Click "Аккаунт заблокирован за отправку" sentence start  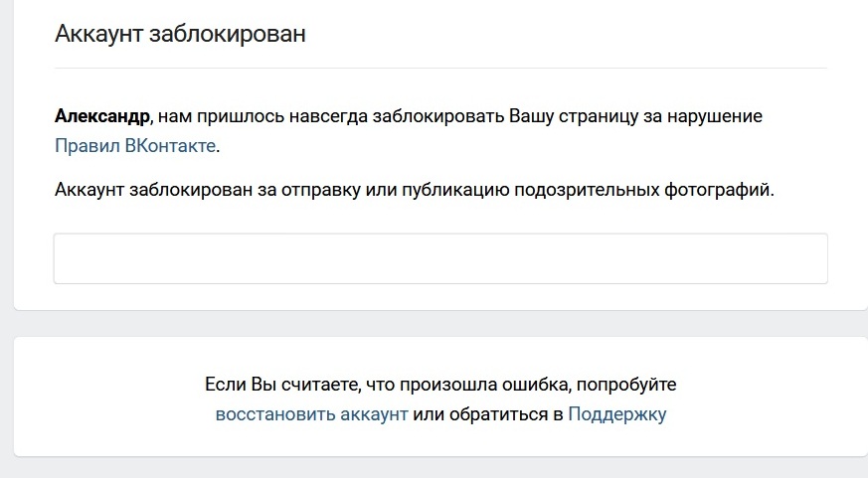pos(208,190)
